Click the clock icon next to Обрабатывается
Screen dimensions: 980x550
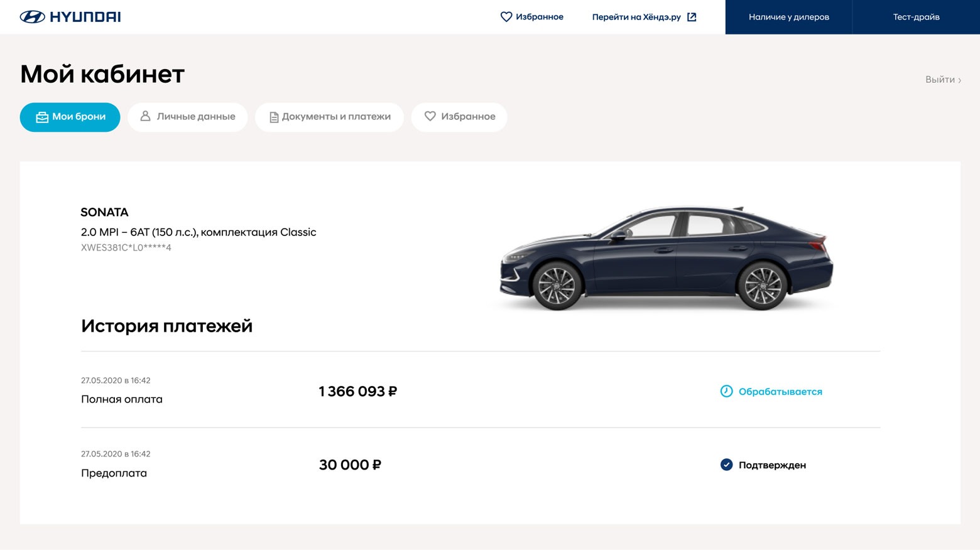pyautogui.click(x=726, y=391)
